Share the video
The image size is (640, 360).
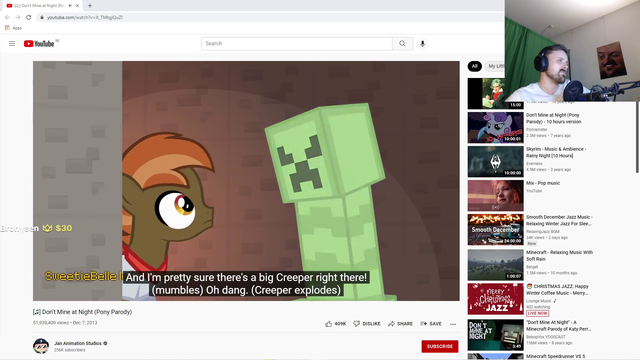[400, 324]
